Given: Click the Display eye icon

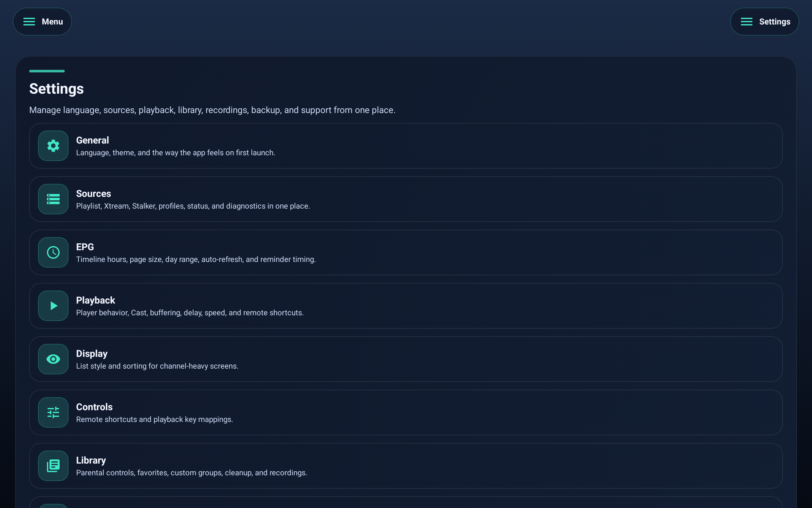Looking at the screenshot, I should (x=53, y=359).
